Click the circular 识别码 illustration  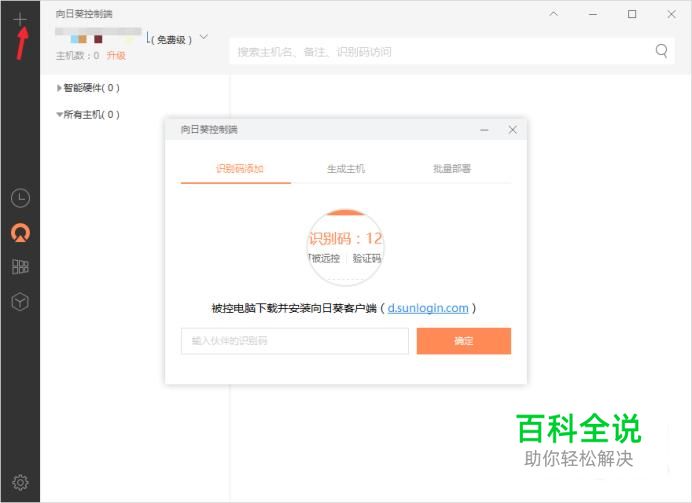click(x=346, y=247)
